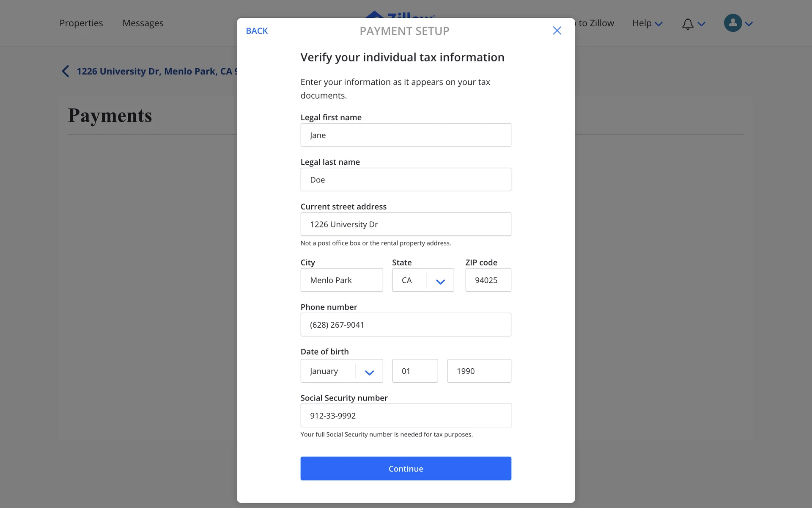This screenshot has height=508, width=812.
Task: Go to the Messages nav item
Action: 143,23
